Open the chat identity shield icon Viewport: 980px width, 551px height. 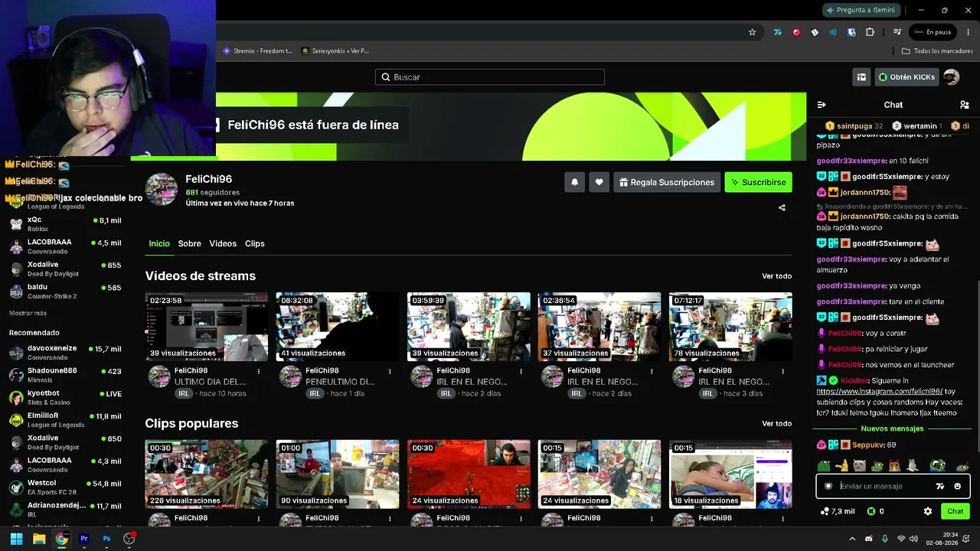(828, 486)
